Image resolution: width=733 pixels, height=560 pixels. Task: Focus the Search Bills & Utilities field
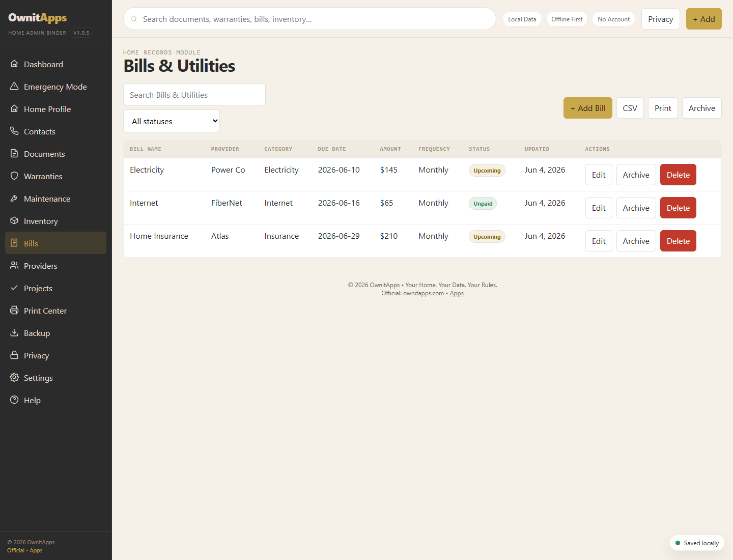(x=194, y=95)
